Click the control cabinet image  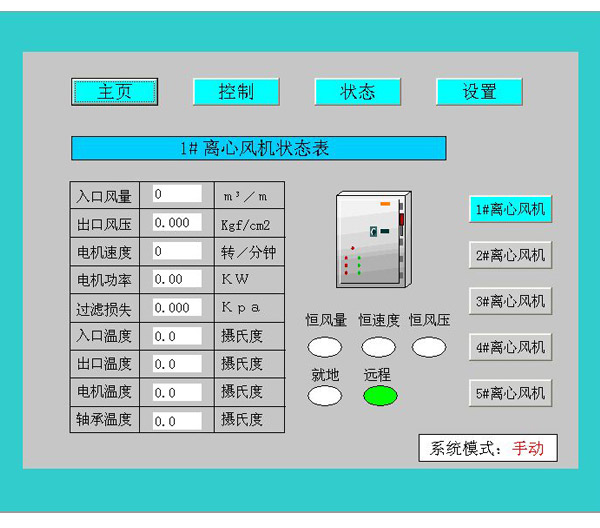pyautogui.click(x=373, y=240)
